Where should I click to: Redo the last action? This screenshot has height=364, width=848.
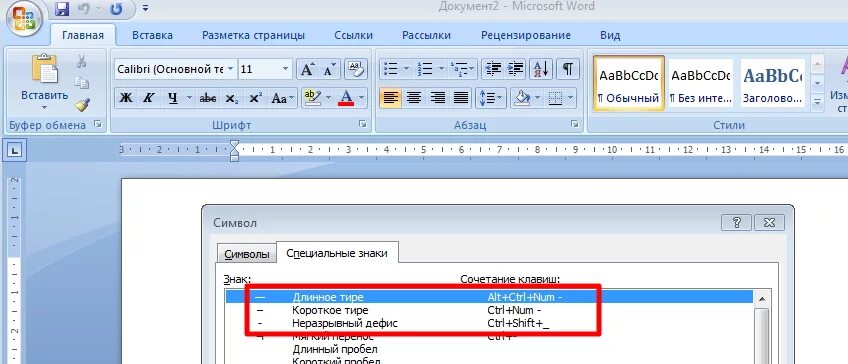click(x=115, y=9)
